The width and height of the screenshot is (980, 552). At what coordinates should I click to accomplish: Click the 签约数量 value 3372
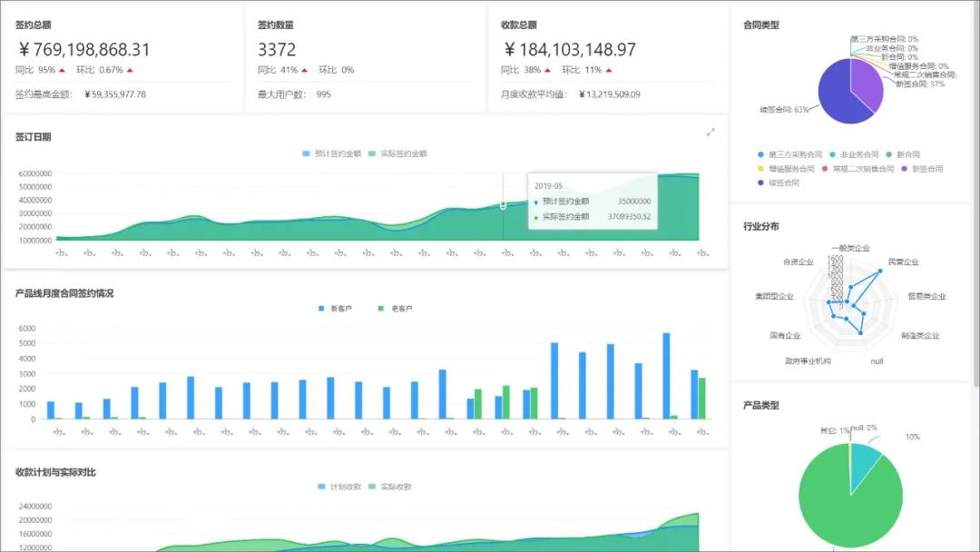click(x=277, y=49)
